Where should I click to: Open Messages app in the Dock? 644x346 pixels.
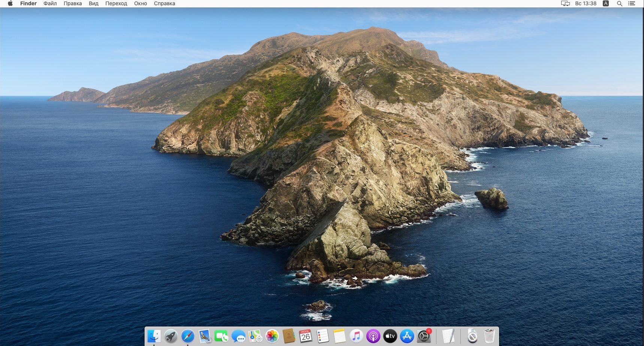tap(238, 336)
